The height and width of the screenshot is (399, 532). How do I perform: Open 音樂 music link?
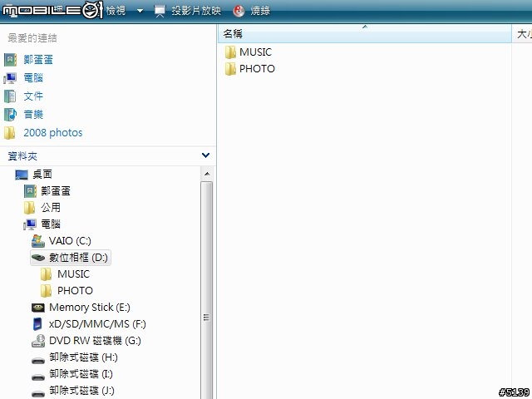tap(33, 115)
